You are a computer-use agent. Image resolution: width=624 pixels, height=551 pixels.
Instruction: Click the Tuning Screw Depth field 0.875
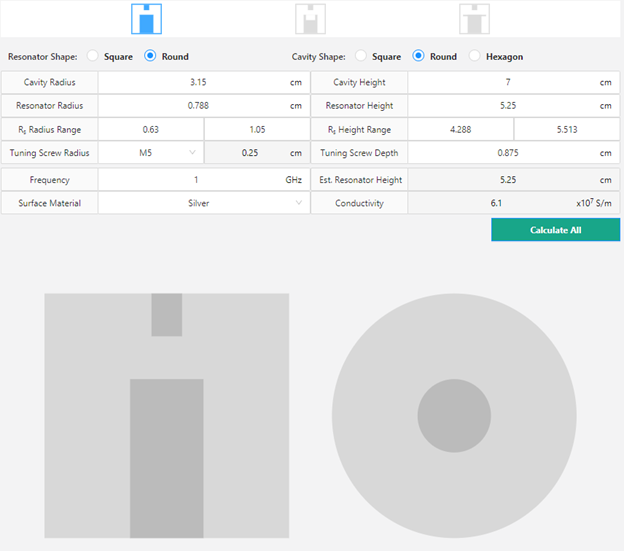[513, 153]
